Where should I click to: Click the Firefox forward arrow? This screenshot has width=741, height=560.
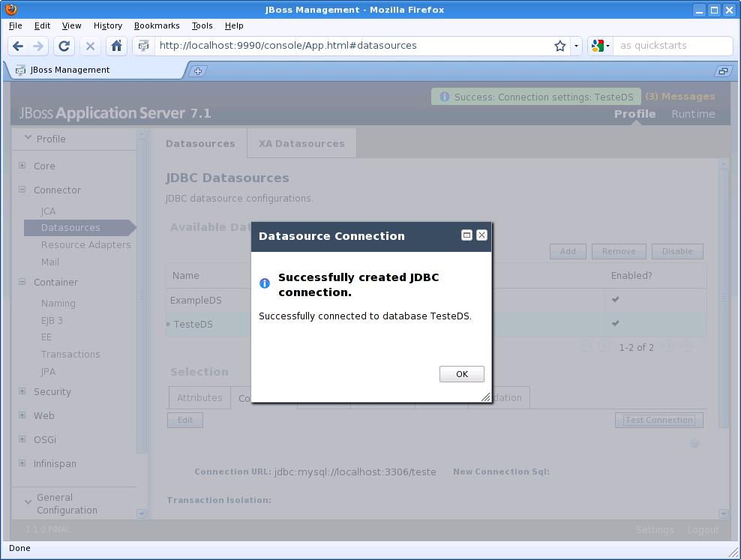tap(38, 46)
